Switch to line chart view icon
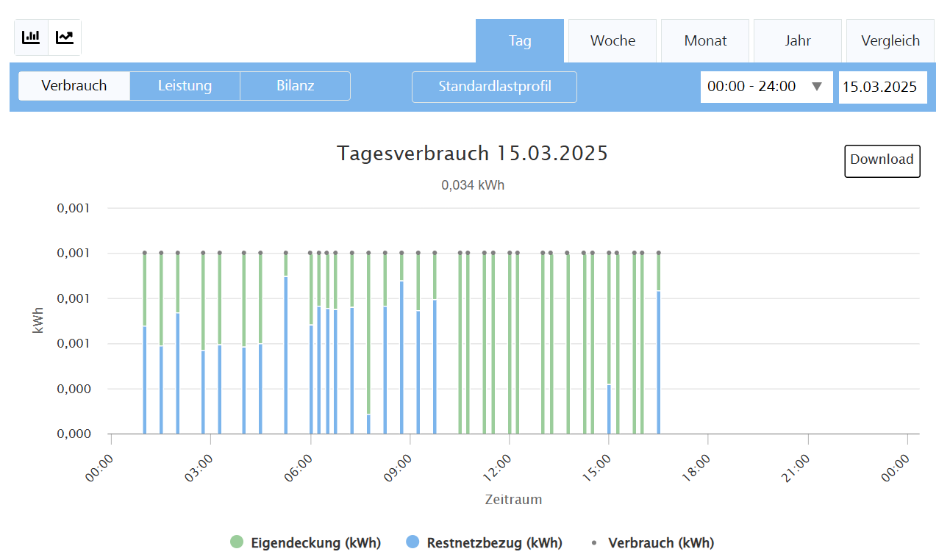This screenshot has width=950, height=560. pyautogui.click(x=65, y=37)
